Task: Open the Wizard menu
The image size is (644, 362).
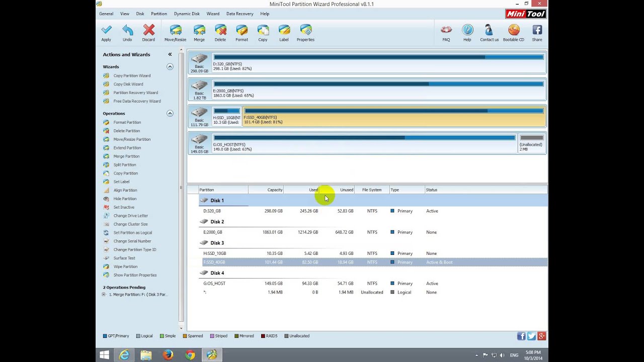Action: coord(213,14)
